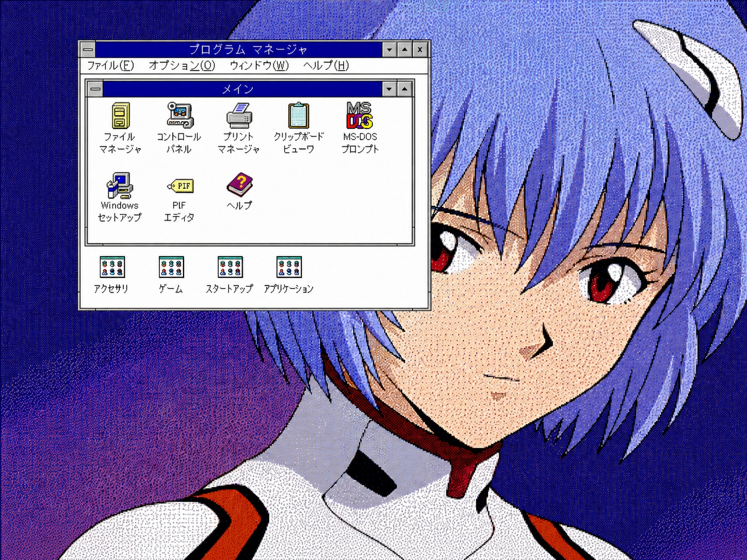Image resolution: width=747 pixels, height=560 pixels.
Task: Open the ヘルプ(H) menu in the menu bar
Action: pos(326,65)
